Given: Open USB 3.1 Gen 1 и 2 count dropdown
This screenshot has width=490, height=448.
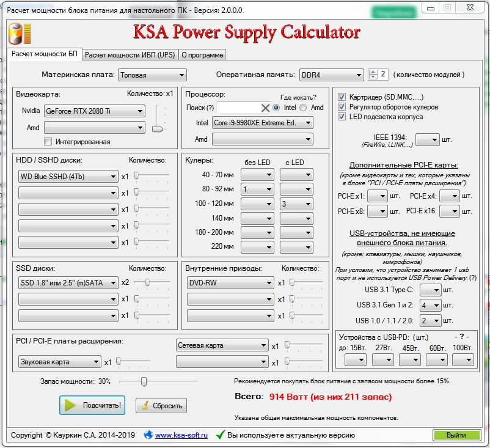Looking at the screenshot, I should click(430, 305).
